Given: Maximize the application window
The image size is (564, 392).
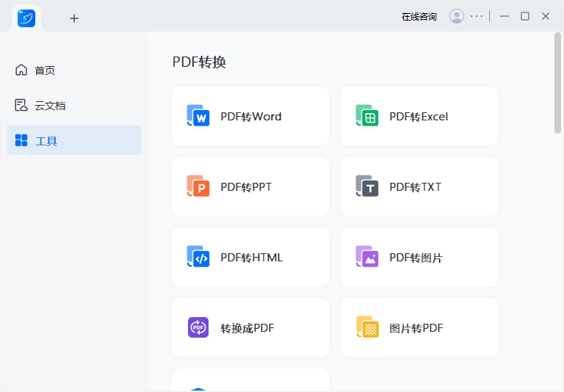Looking at the screenshot, I should tap(525, 16).
